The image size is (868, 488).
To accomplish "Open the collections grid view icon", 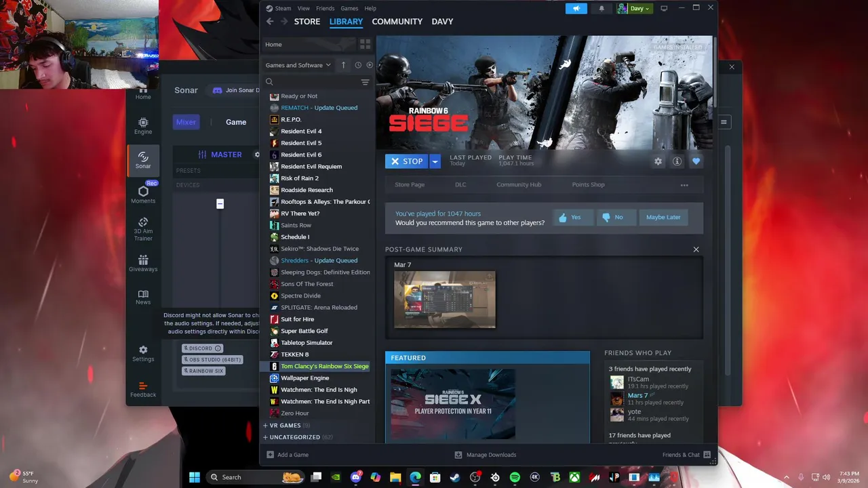I will coord(365,44).
